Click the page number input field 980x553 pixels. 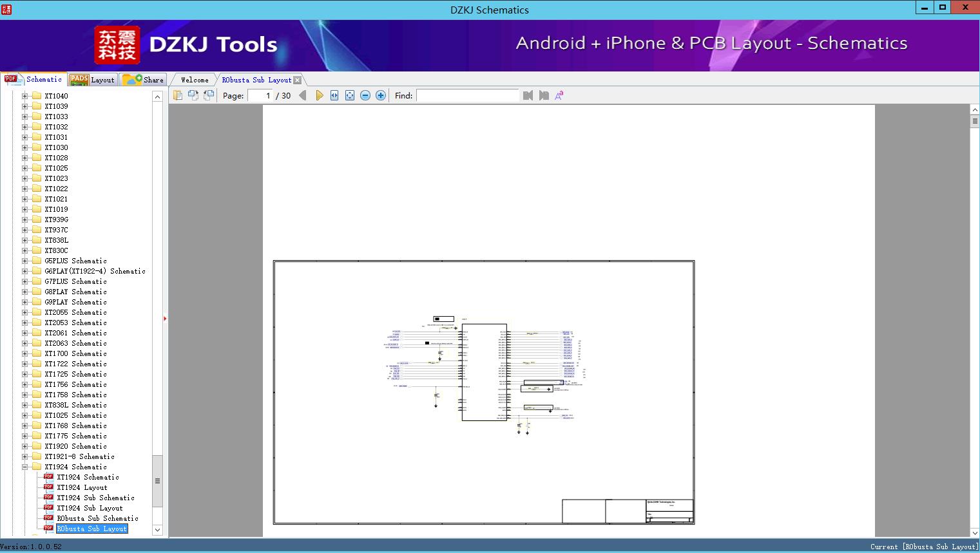(260, 95)
